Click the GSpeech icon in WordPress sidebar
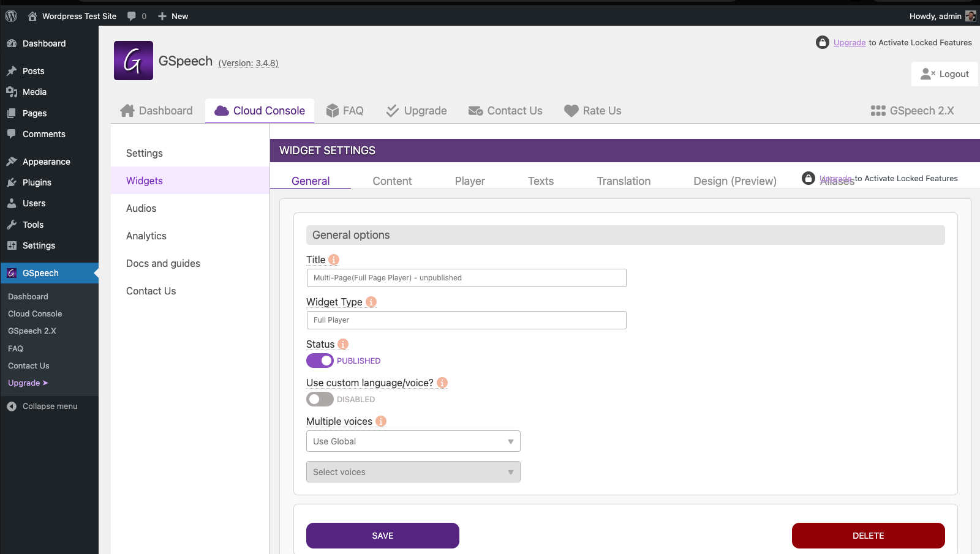The height and width of the screenshot is (554, 980). point(12,273)
